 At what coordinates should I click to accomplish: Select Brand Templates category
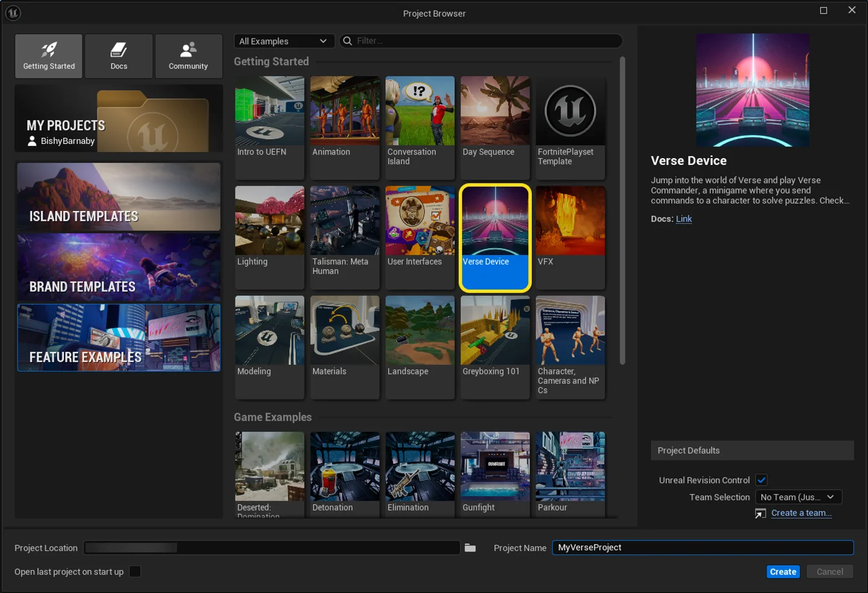(119, 267)
